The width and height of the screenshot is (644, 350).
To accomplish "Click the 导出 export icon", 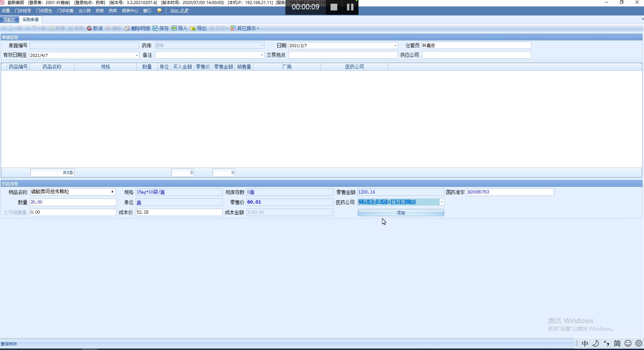I will point(193,28).
